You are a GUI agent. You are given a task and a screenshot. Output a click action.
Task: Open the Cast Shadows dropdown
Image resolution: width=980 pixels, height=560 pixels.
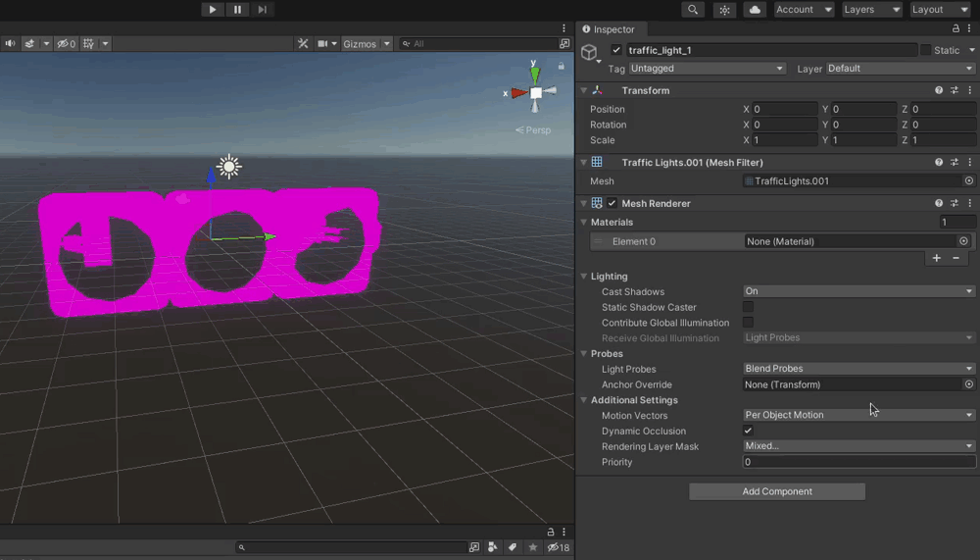point(858,291)
